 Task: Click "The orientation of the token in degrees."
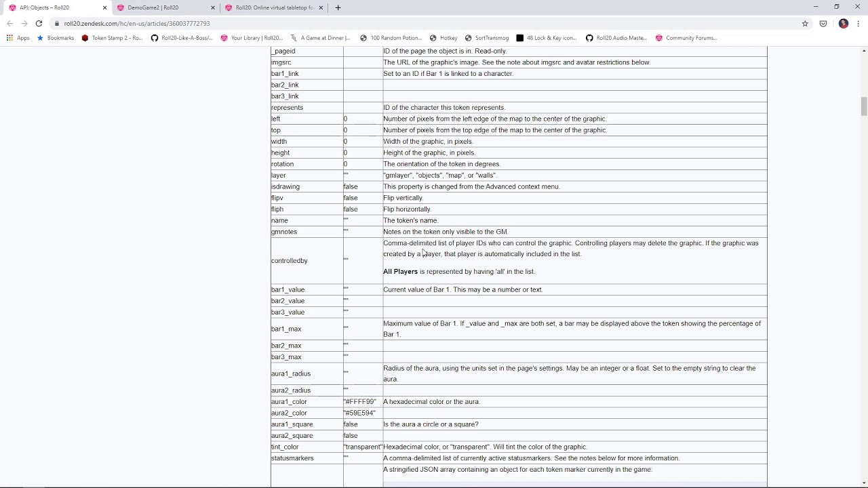441,164
